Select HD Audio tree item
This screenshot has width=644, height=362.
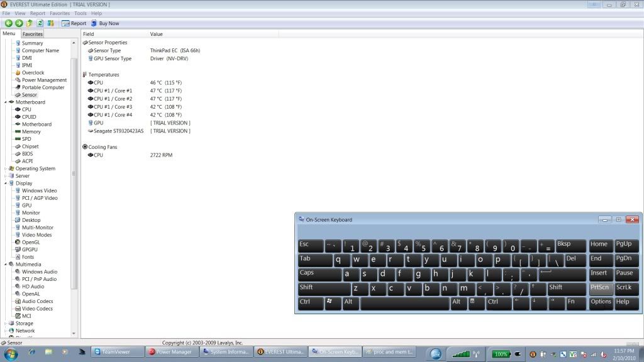coord(33,287)
